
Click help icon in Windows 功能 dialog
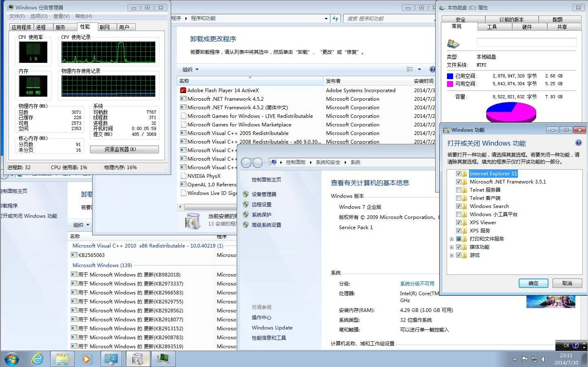[x=578, y=143]
